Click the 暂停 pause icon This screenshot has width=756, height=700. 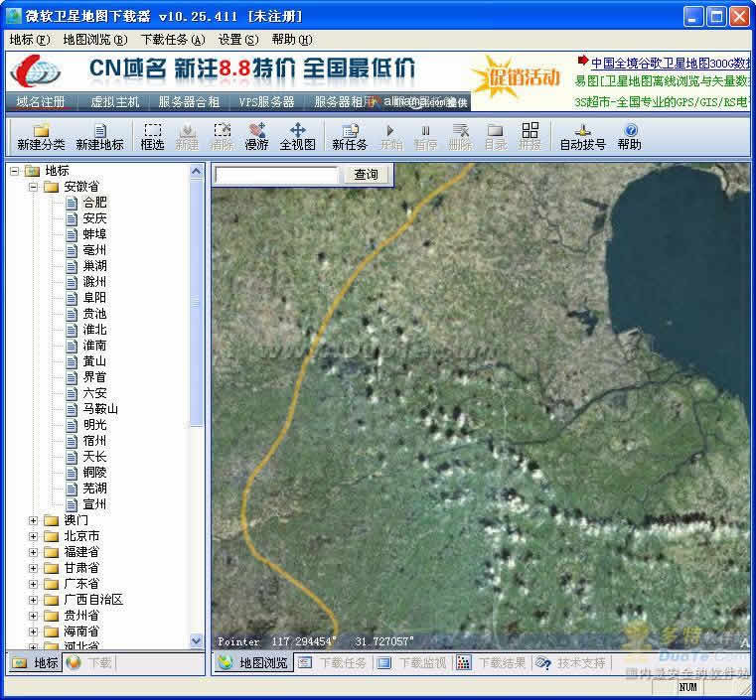click(425, 137)
